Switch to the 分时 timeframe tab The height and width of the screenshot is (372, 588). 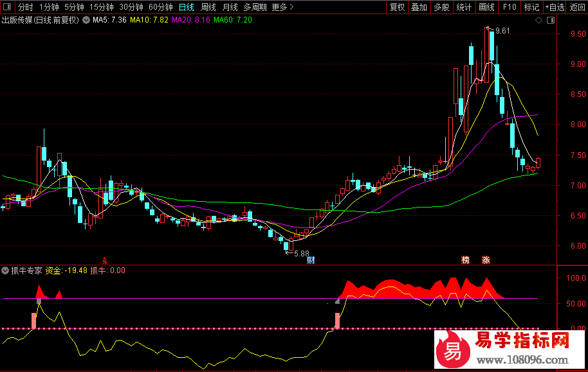click(x=25, y=8)
